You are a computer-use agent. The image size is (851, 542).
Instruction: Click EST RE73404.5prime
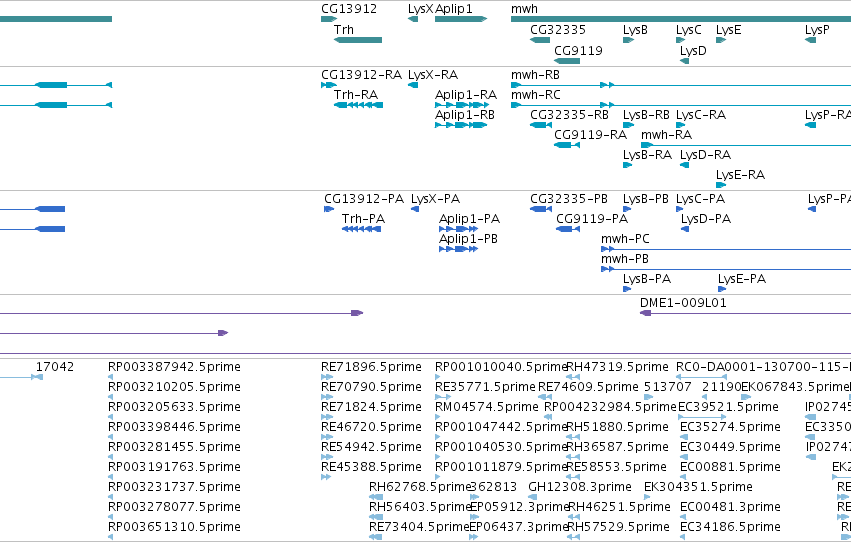[x=419, y=527]
